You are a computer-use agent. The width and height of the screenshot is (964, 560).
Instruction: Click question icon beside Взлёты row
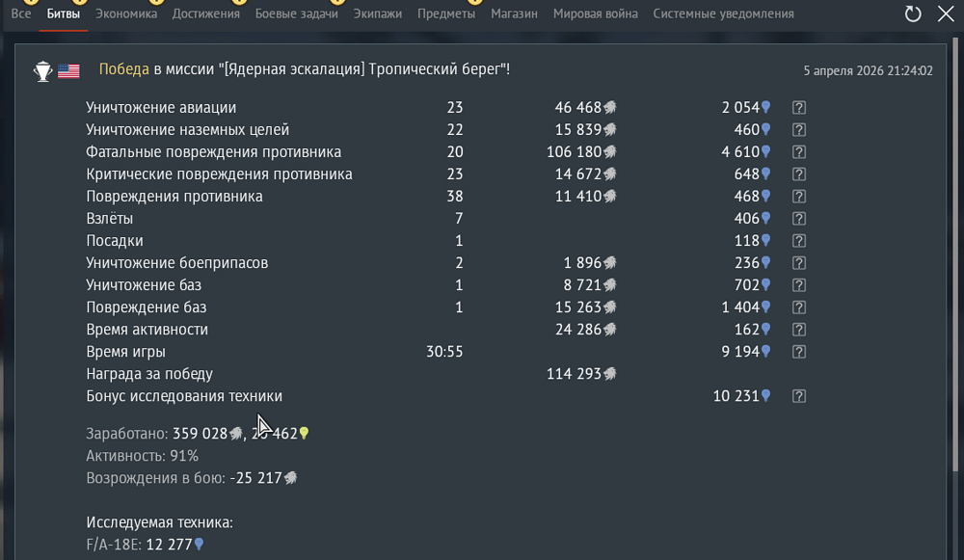(x=798, y=219)
